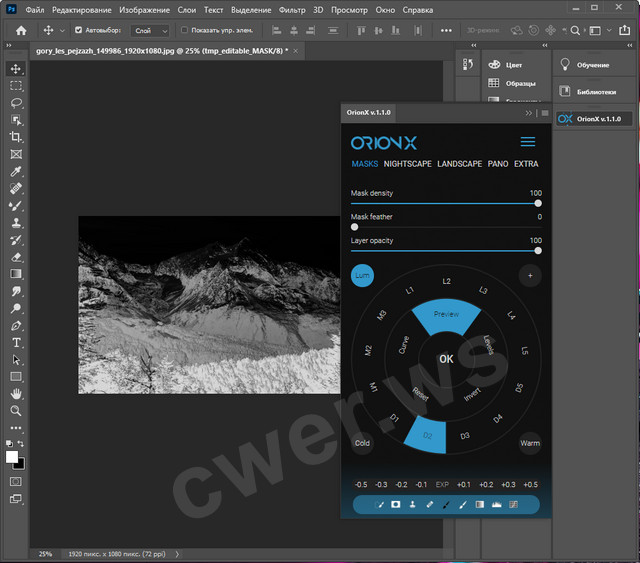Select the Horizontal Type tool
The width and height of the screenshot is (640, 563).
click(16, 342)
